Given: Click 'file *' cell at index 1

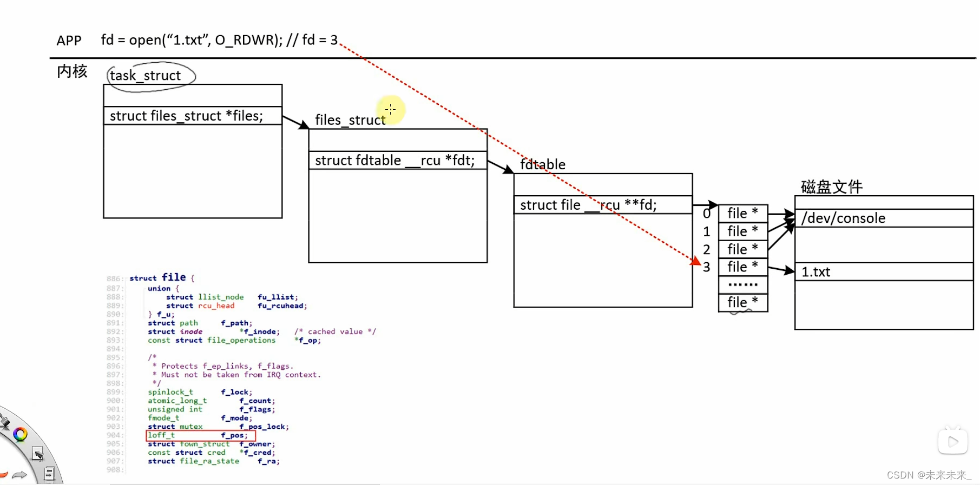Looking at the screenshot, I should click(x=743, y=231).
